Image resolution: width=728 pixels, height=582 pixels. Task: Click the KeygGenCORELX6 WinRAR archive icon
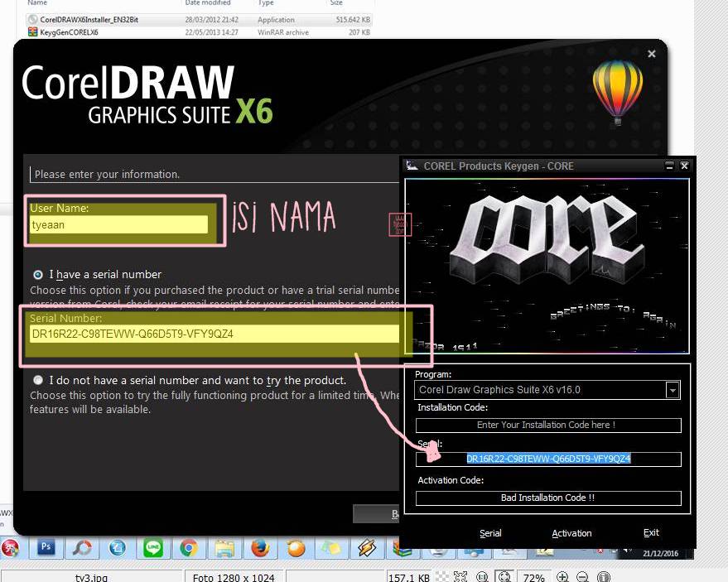pyautogui.click(x=32, y=32)
